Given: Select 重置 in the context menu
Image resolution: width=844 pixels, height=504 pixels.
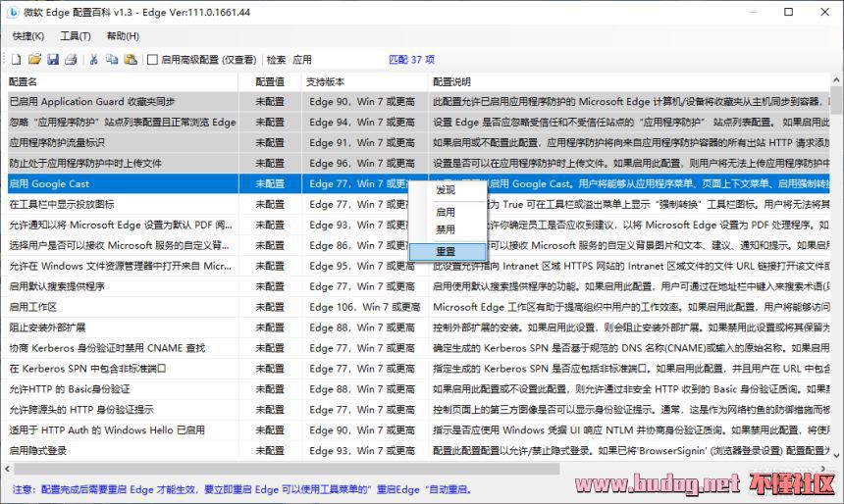Looking at the screenshot, I should pos(446,251).
